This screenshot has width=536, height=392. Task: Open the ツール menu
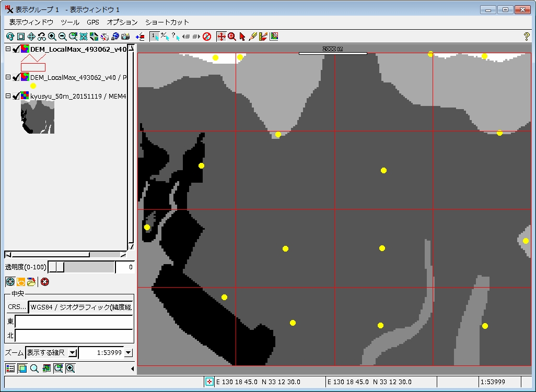(70, 22)
